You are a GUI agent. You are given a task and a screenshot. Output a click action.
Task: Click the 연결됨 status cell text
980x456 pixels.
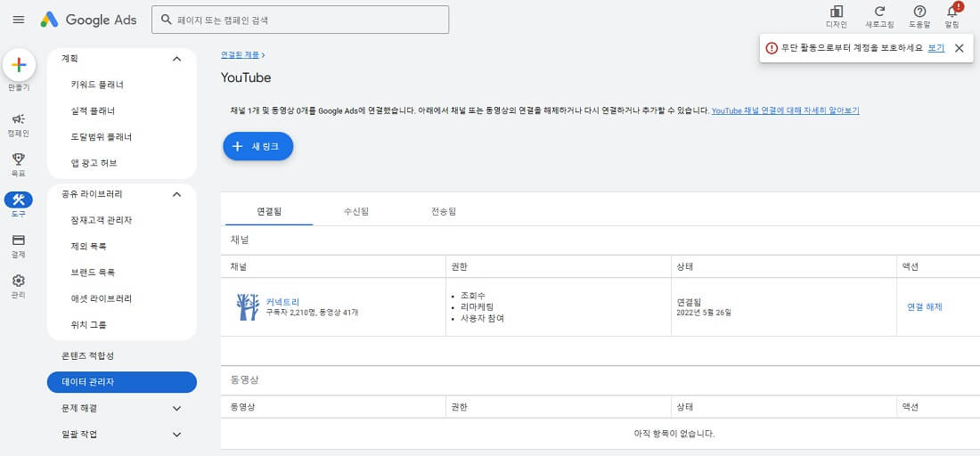coord(690,302)
